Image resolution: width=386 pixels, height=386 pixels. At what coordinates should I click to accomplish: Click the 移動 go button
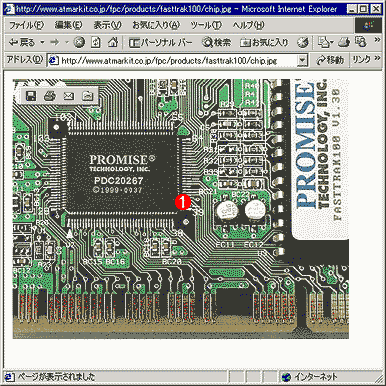pyautogui.click(x=330, y=60)
